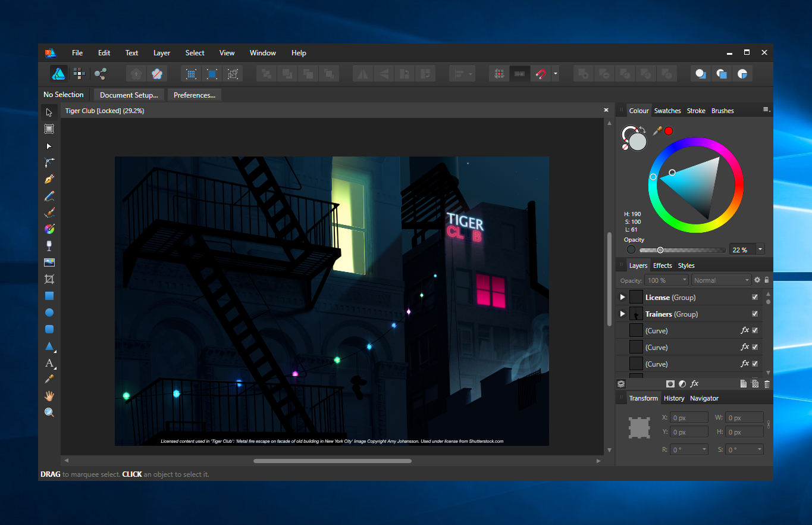Switch to the Swatches tab
The height and width of the screenshot is (525, 812).
tap(667, 111)
